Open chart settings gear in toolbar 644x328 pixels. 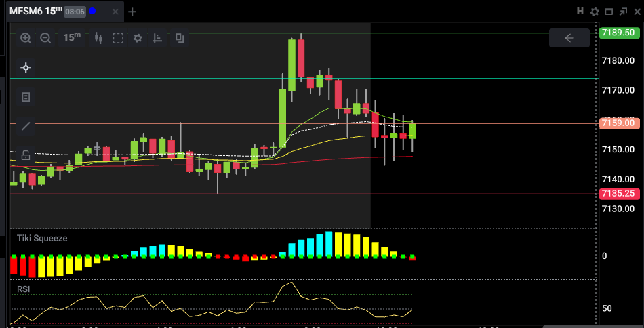[138, 38]
